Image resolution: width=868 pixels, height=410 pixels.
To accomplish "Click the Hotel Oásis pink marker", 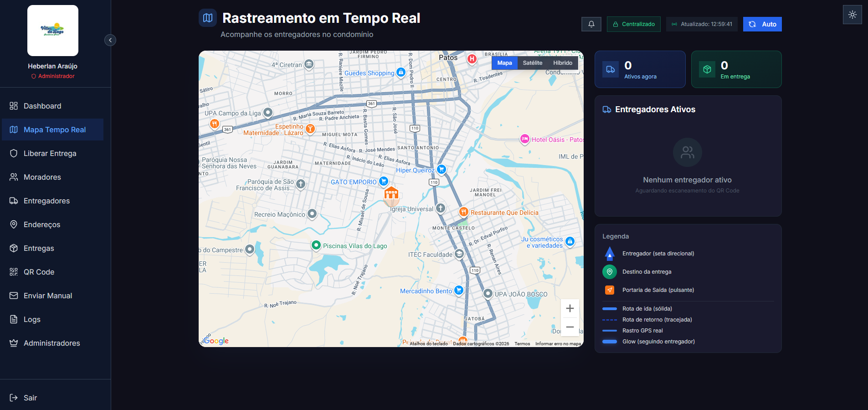I will [x=525, y=139].
